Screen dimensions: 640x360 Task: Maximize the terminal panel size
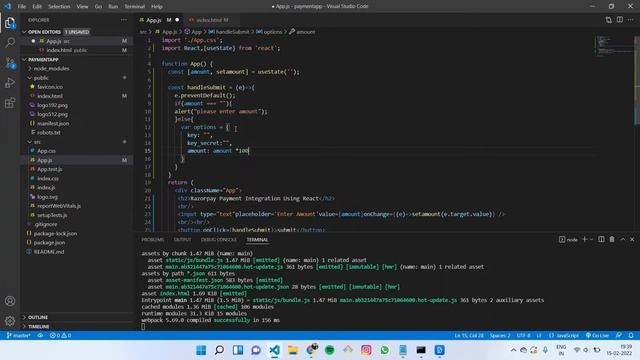(x=622, y=239)
